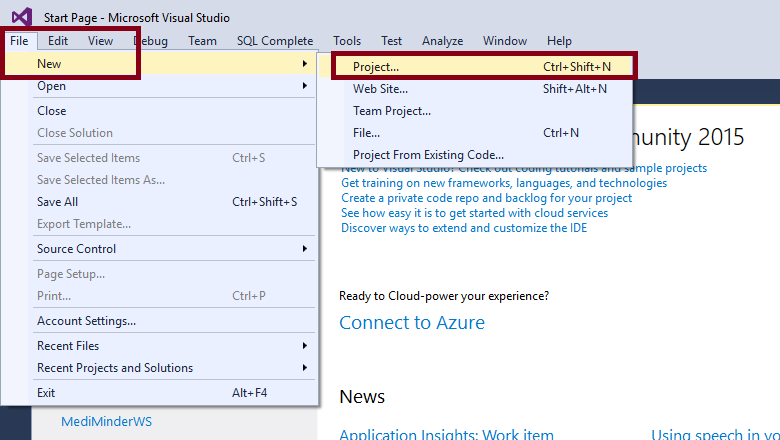Open the Edit menu
This screenshot has width=780, height=440.
[x=58, y=41]
